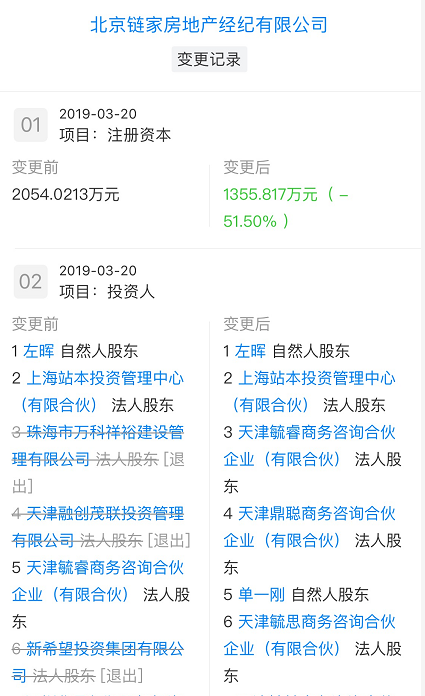Open 天津鼎聪商务咨询合伙企业 link
This screenshot has width=425, height=696.
click(310, 526)
